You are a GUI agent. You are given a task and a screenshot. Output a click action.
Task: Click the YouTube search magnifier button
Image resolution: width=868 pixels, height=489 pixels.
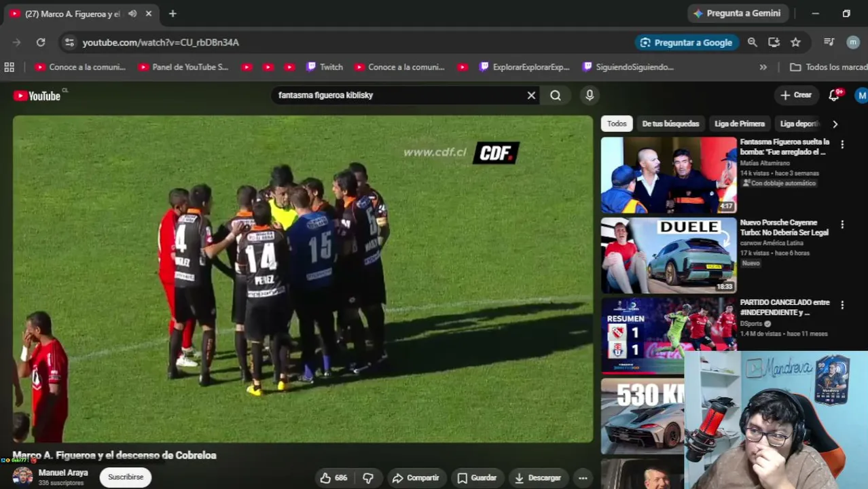(x=556, y=95)
